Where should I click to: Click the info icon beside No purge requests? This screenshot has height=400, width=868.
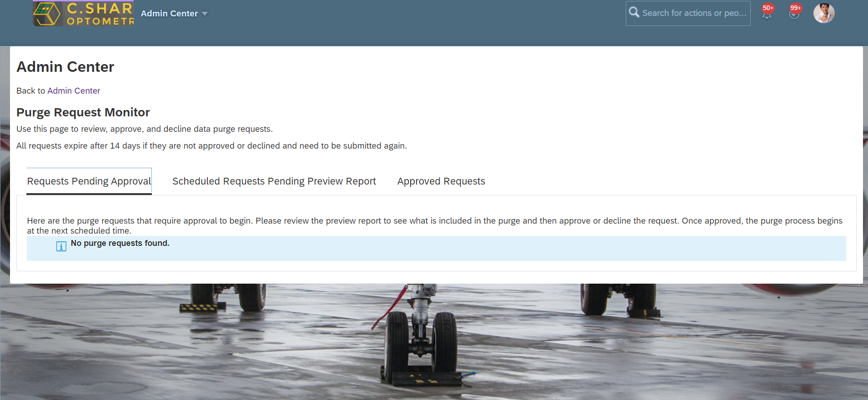61,246
